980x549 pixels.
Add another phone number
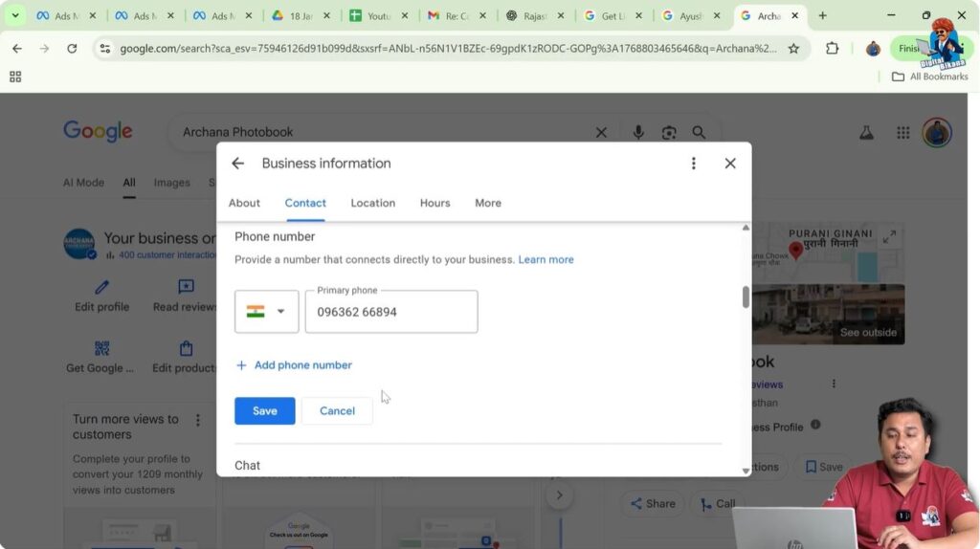[x=294, y=365]
